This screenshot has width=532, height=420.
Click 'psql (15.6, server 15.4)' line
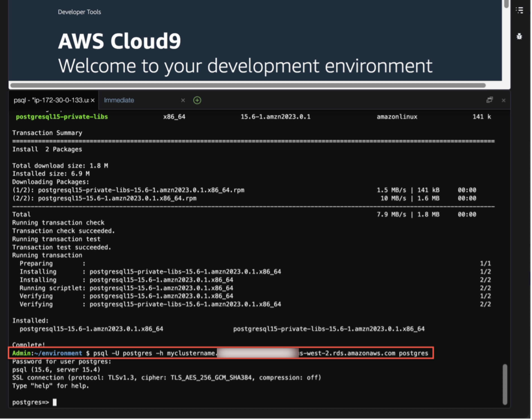click(x=56, y=370)
